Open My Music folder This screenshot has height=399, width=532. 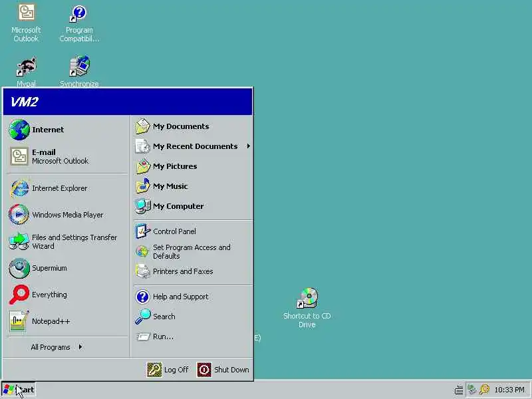click(193, 186)
